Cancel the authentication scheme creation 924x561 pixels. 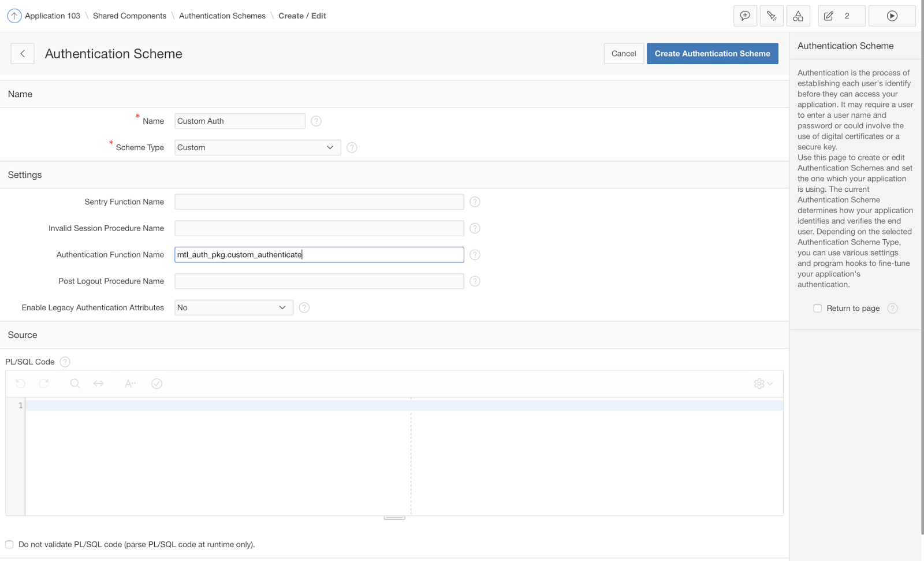(x=623, y=53)
